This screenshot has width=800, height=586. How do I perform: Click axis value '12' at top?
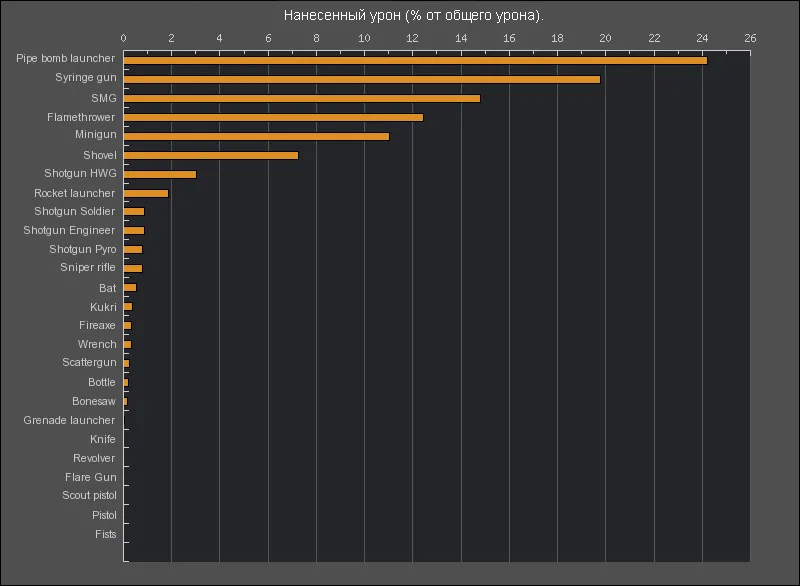click(412, 38)
